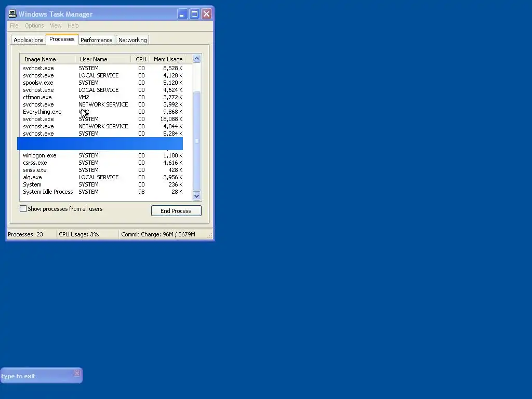The image size is (532, 399).
Task: Switch to the Networking tab
Action: coord(132,40)
